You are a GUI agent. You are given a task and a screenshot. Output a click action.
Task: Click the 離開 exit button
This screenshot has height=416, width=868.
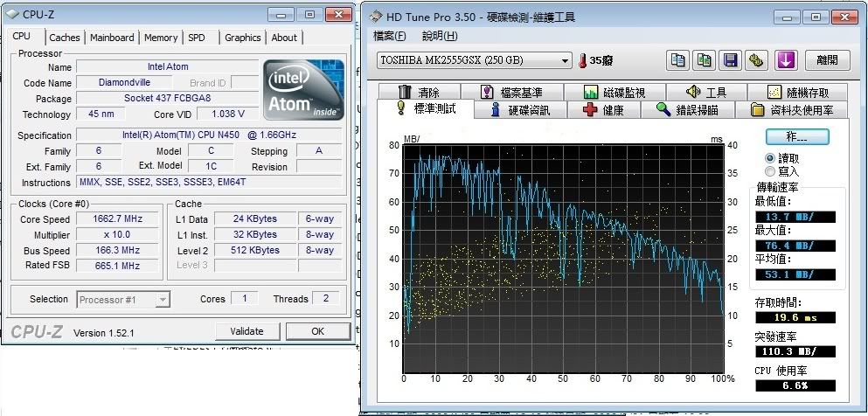pos(827,60)
